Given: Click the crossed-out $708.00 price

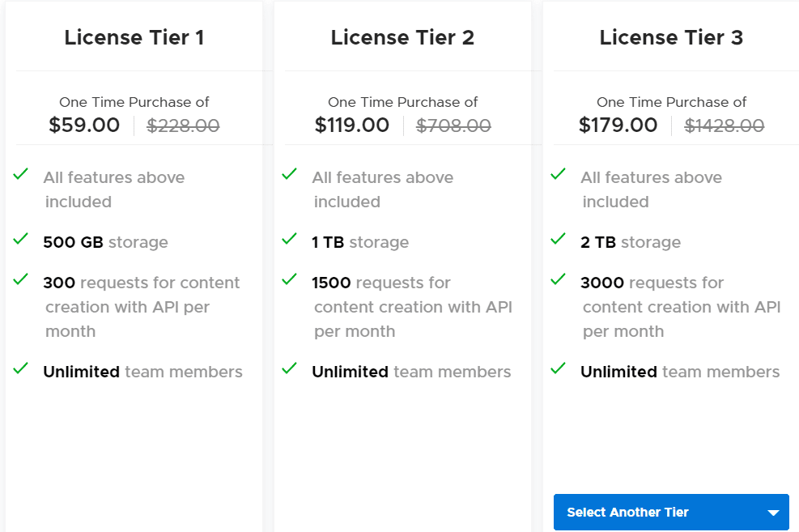Looking at the screenshot, I should (x=453, y=126).
